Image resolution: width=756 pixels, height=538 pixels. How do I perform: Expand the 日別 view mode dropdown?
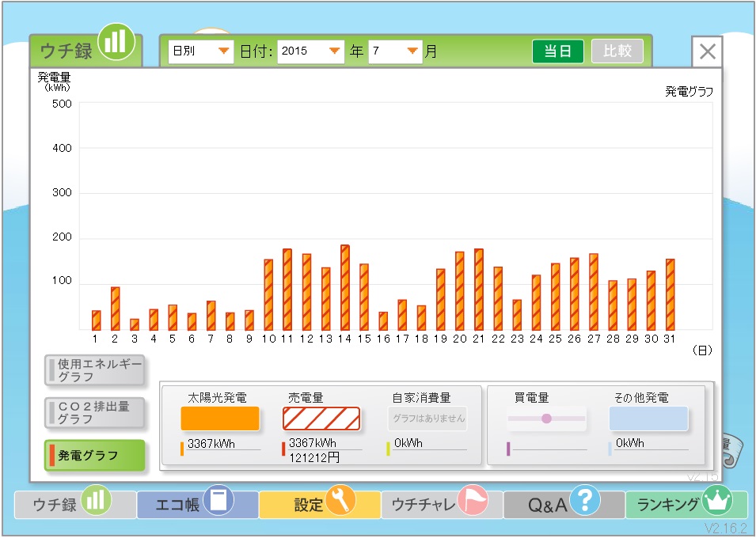200,51
